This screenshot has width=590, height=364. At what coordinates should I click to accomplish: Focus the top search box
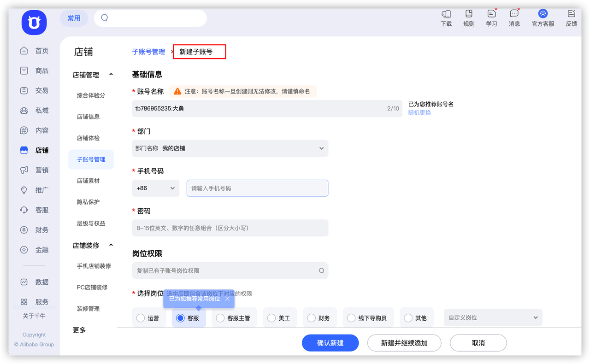150,18
